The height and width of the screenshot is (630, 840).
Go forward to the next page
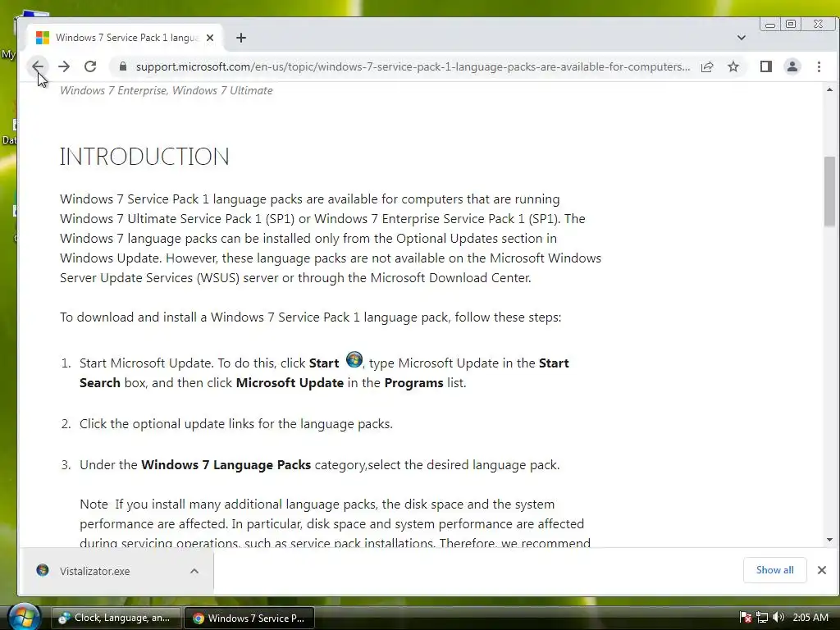64,66
